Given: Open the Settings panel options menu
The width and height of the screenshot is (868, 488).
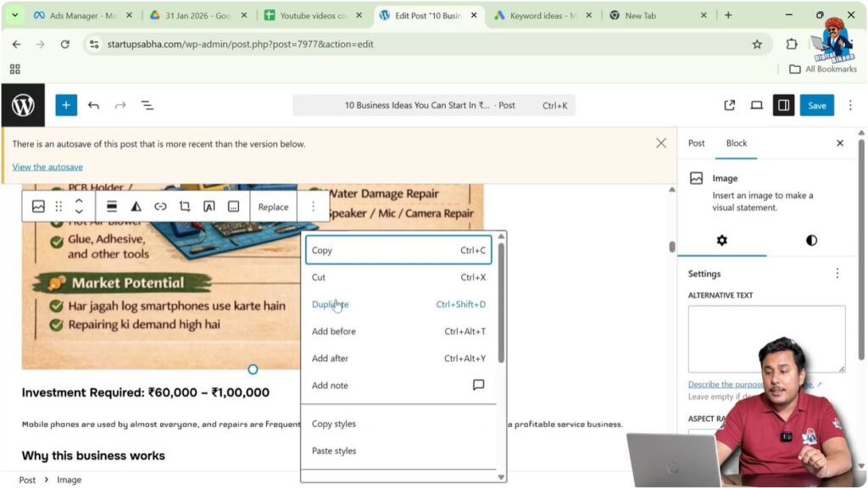Looking at the screenshot, I should tap(837, 273).
